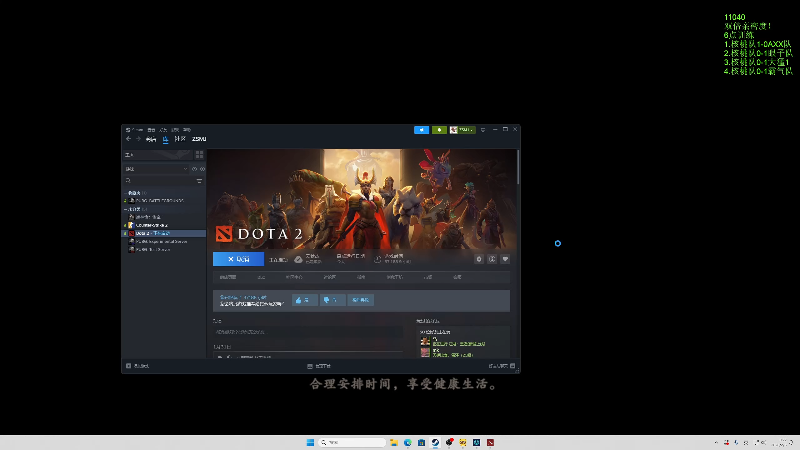This screenshot has height=450, width=800.
Task: Click the play time clock icon
Action: [378, 259]
